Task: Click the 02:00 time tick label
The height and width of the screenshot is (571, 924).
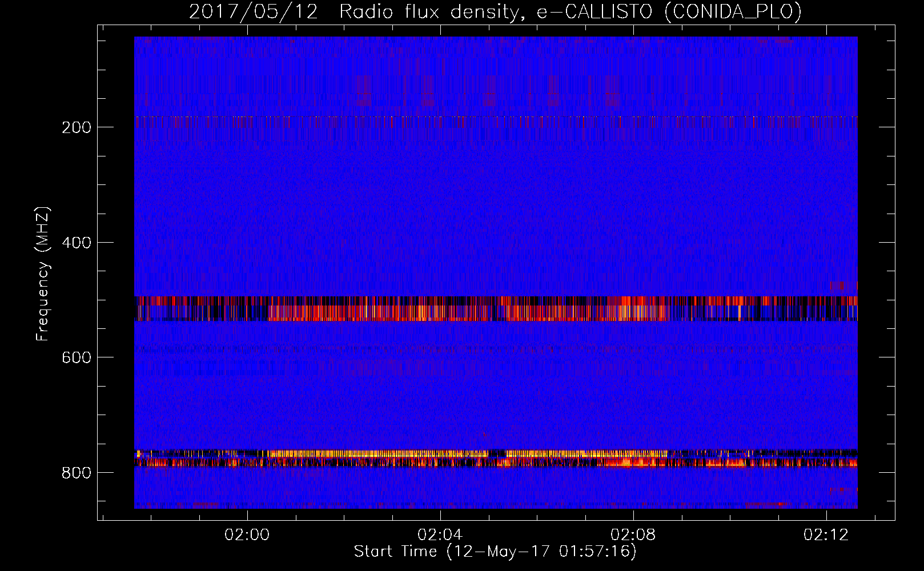Action: (x=247, y=534)
